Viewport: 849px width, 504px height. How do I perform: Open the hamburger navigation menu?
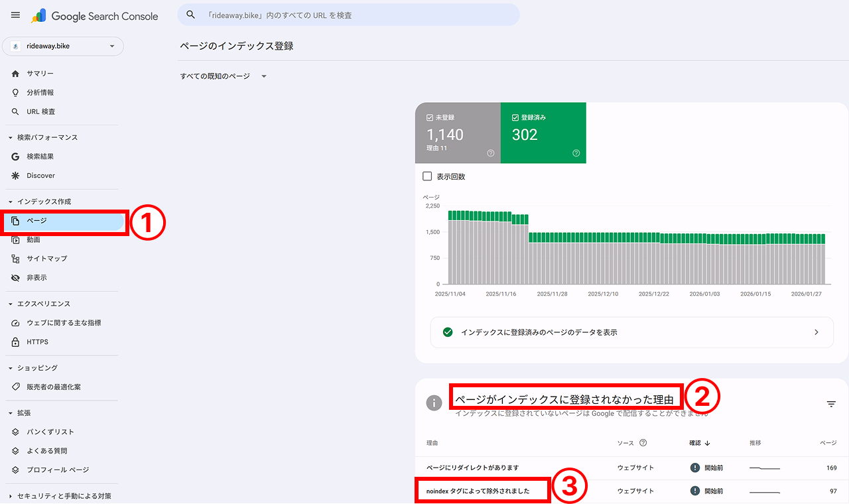[15, 15]
